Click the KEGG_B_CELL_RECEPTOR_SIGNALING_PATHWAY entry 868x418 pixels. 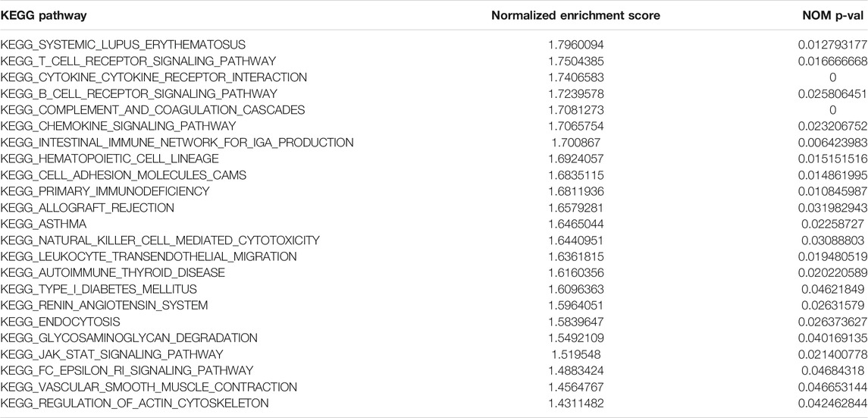[x=139, y=93]
